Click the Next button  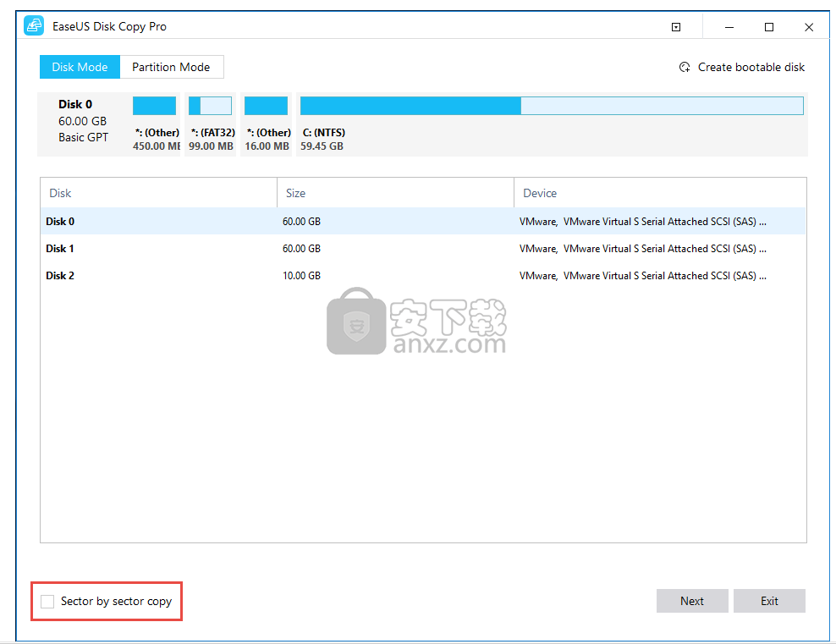click(x=692, y=601)
